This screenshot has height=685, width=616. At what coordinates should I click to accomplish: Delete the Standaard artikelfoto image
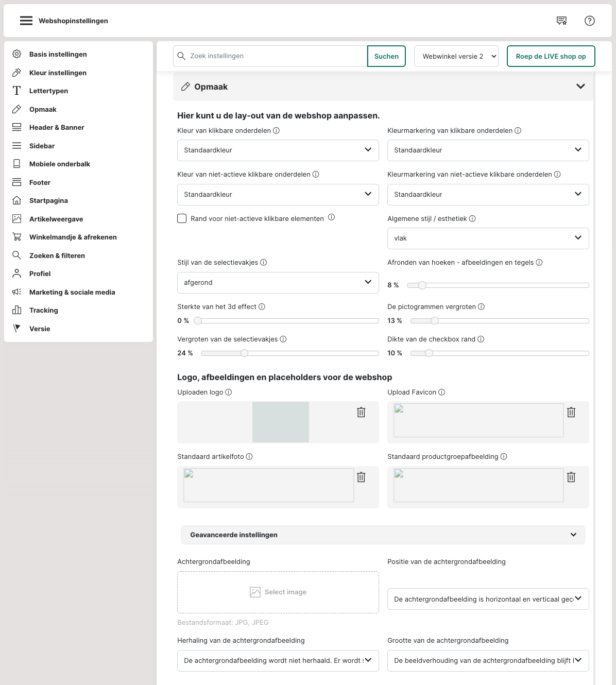(361, 477)
